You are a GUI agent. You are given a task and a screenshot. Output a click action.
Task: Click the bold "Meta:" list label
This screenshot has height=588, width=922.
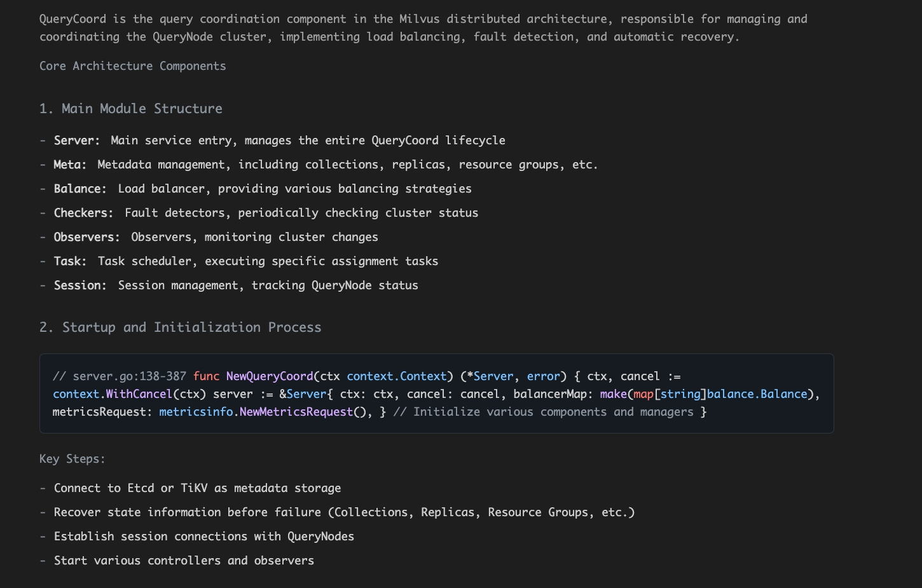click(x=70, y=165)
